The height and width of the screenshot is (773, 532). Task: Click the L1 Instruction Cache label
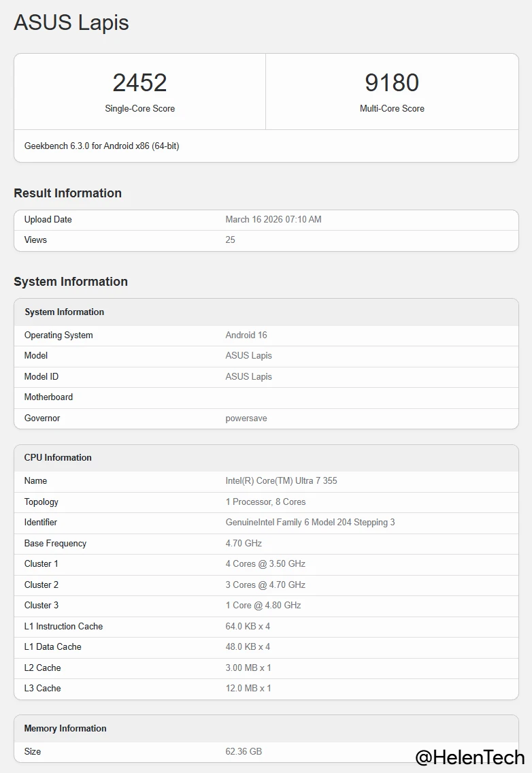[x=63, y=626]
